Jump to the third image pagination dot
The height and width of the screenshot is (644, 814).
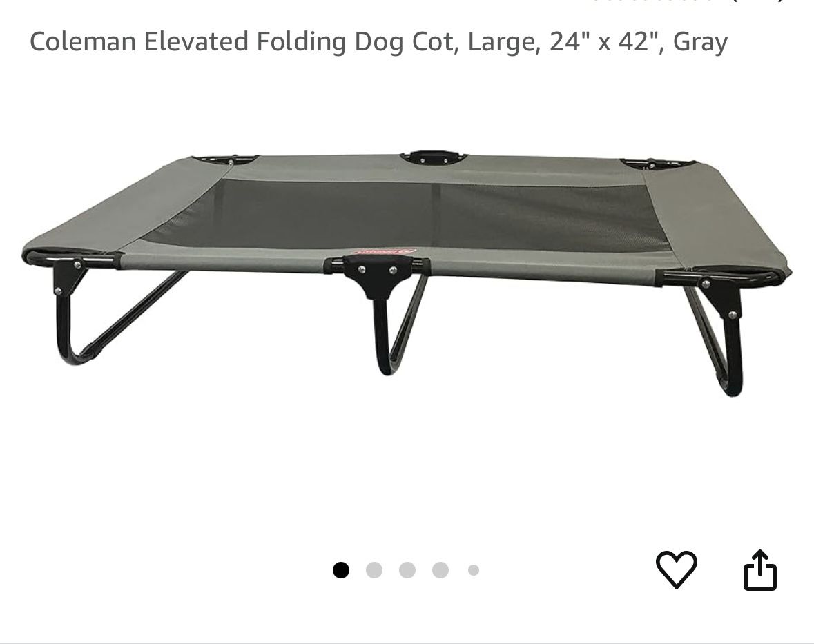click(407, 569)
